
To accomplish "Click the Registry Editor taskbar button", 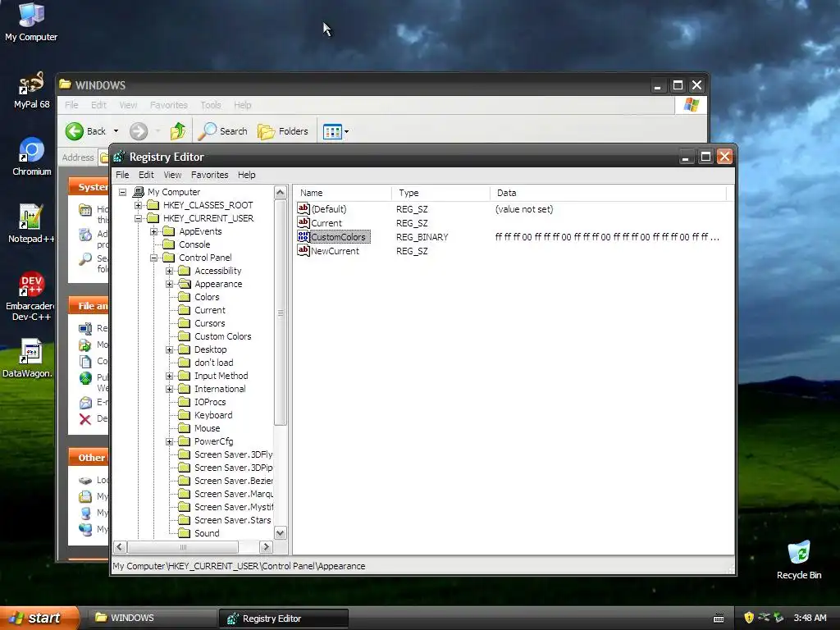I will [283, 619].
